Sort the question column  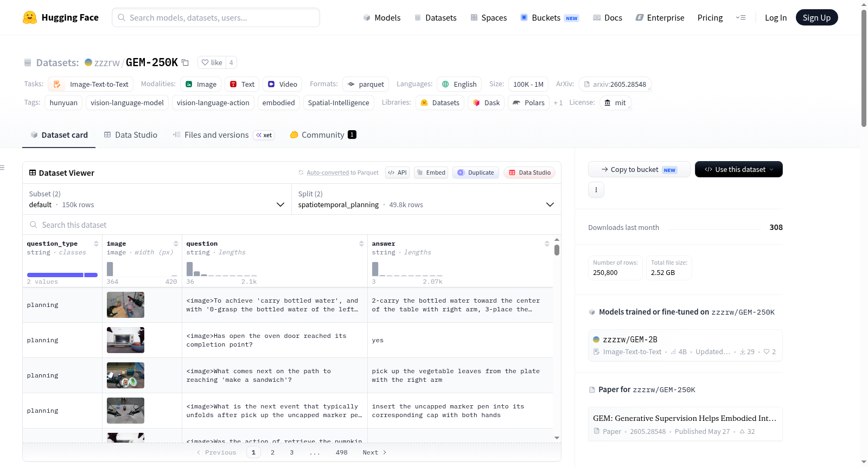[361, 244]
